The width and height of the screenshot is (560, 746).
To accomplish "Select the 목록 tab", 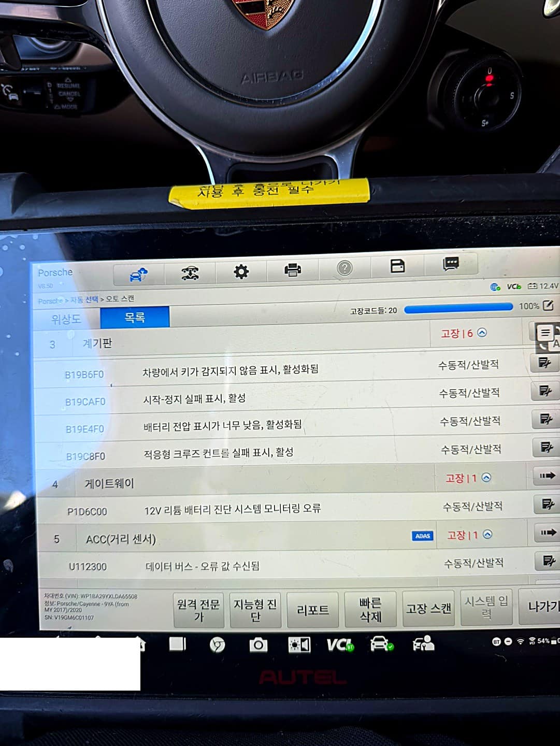I will pos(135,317).
